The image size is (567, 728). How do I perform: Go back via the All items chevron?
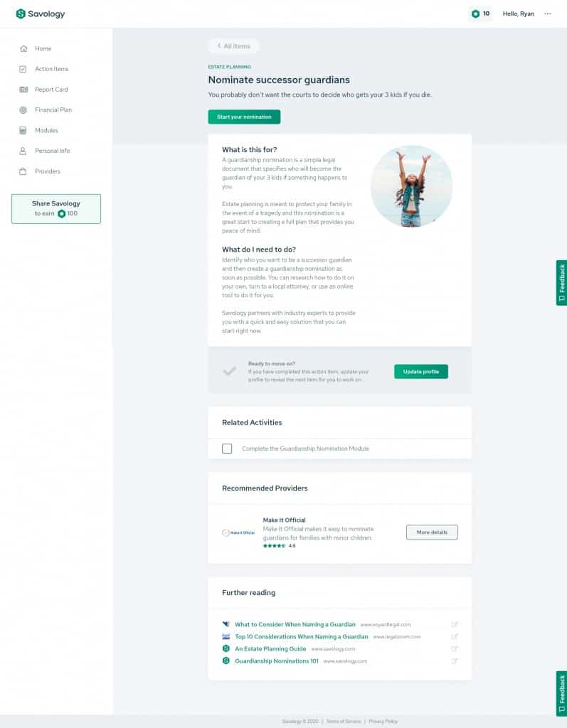[x=219, y=46]
